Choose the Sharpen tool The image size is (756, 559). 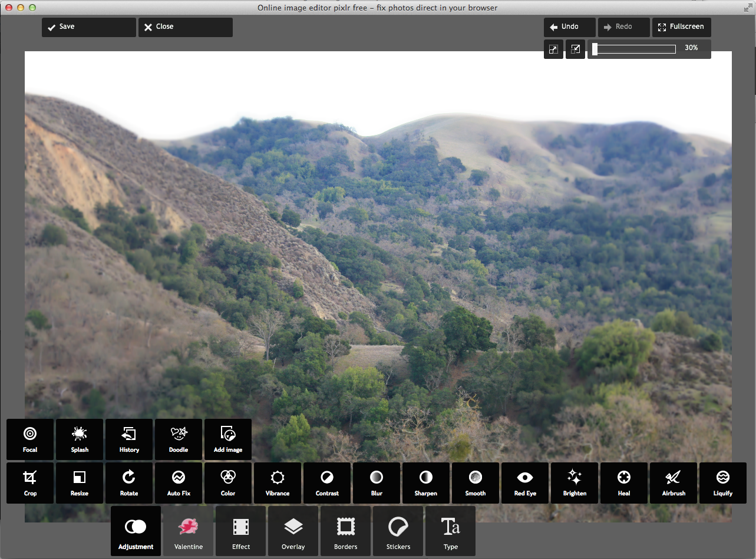pos(426,483)
